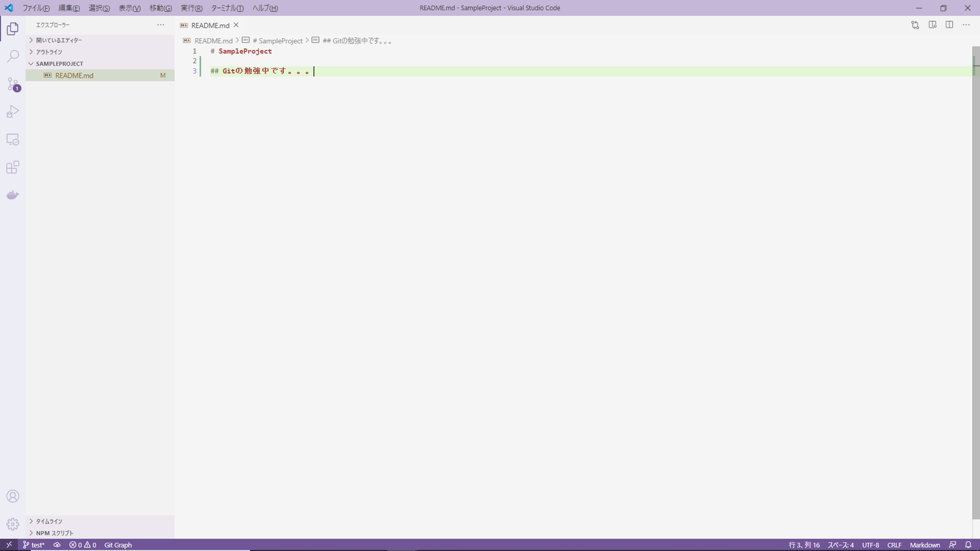Click the publish to cloud icon
Viewport: 980px width, 551px height.
(57, 545)
